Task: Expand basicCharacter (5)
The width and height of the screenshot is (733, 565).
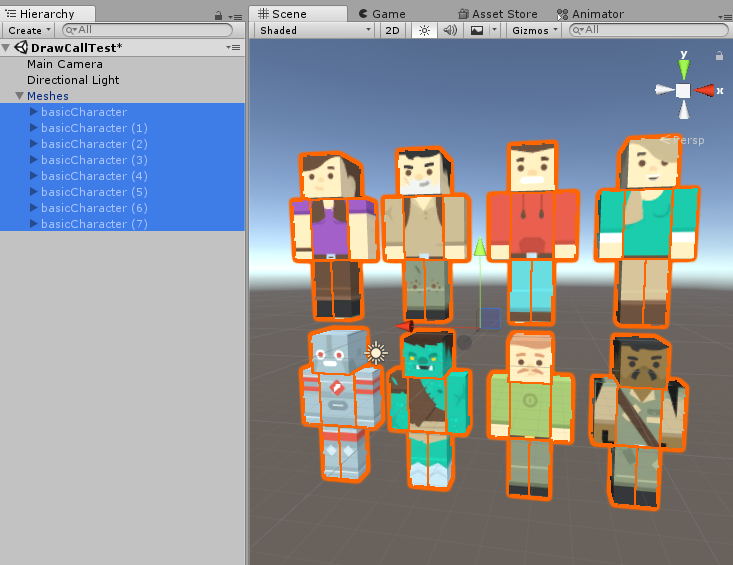Action: (34, 192)
